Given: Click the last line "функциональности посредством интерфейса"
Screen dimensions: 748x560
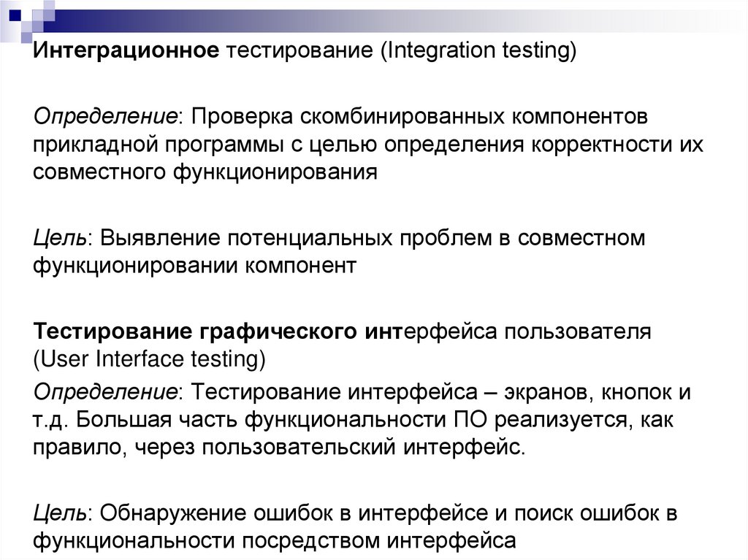Looking at the screenshot, I should tap(274, 541).
